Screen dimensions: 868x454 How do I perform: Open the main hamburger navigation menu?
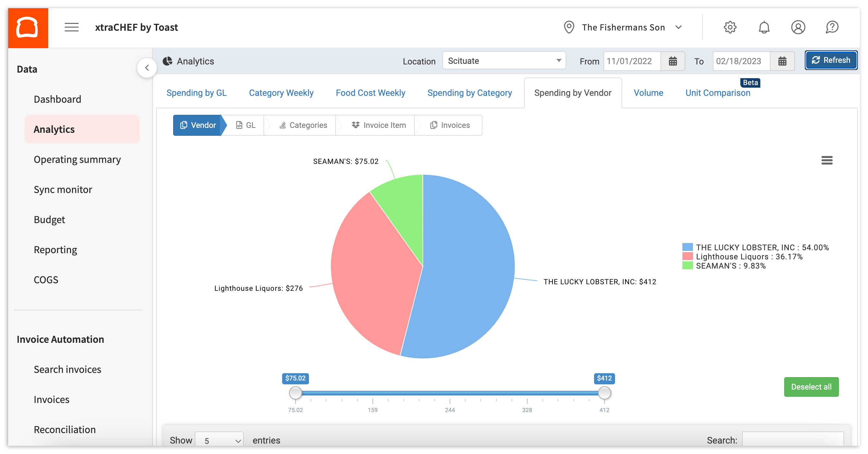point(71,27)
